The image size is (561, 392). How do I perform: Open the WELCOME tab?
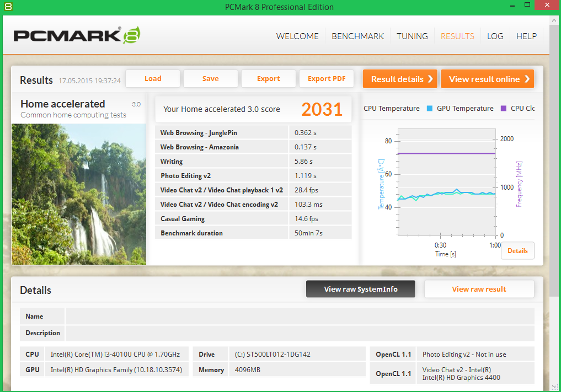pyautogui.click(x=297, y=36)
